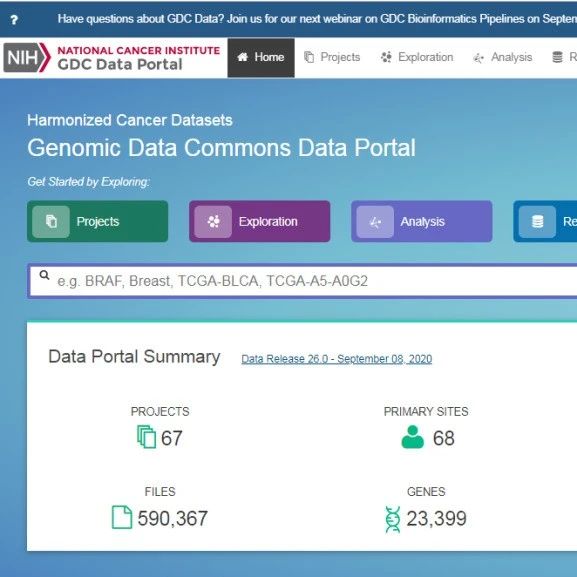Click the Projects nav copy icon

309,57
